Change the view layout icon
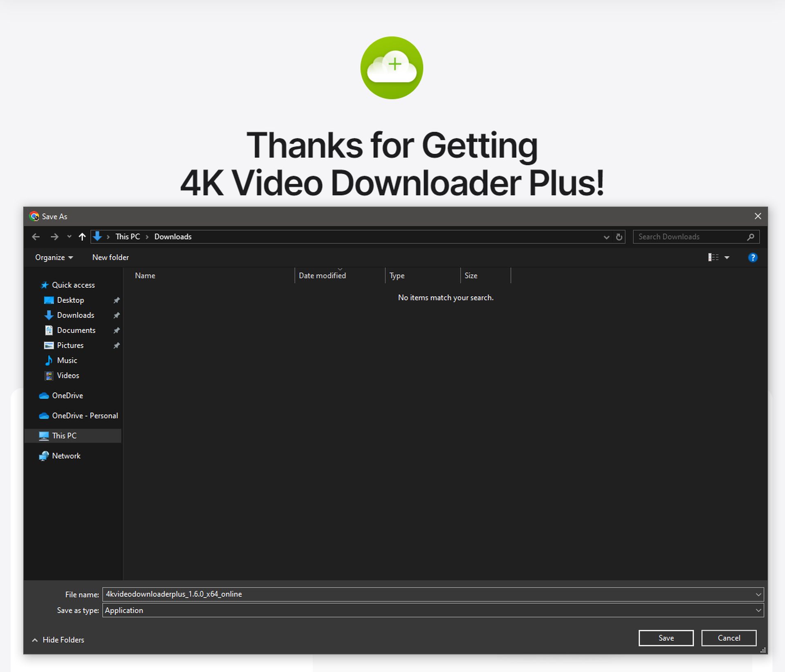Screen dimensions: 785x672 [x=713, y=258]
